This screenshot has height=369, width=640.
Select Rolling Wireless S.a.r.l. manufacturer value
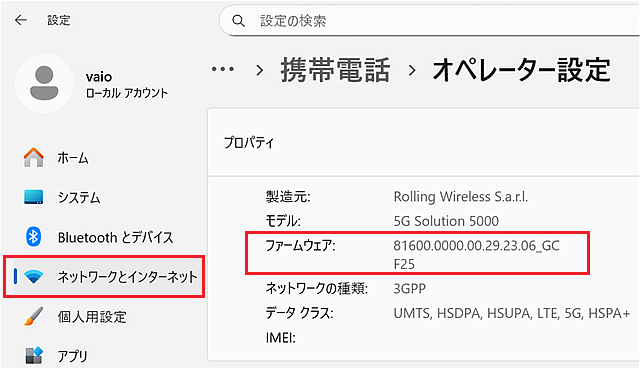[460, 197]
